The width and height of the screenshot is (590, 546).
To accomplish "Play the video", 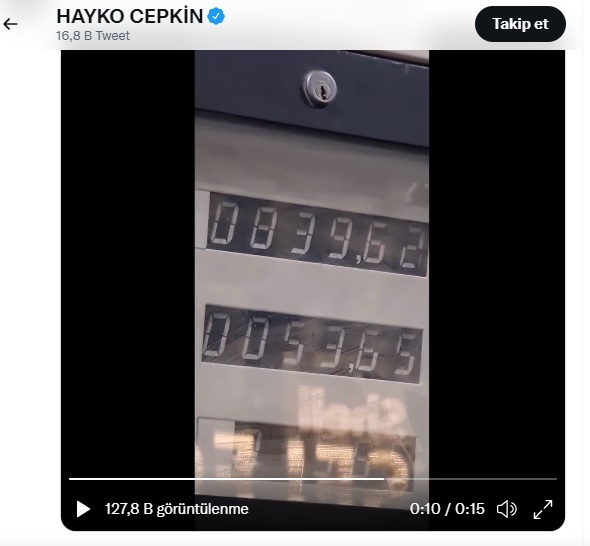I will click(x=83, y=509).
